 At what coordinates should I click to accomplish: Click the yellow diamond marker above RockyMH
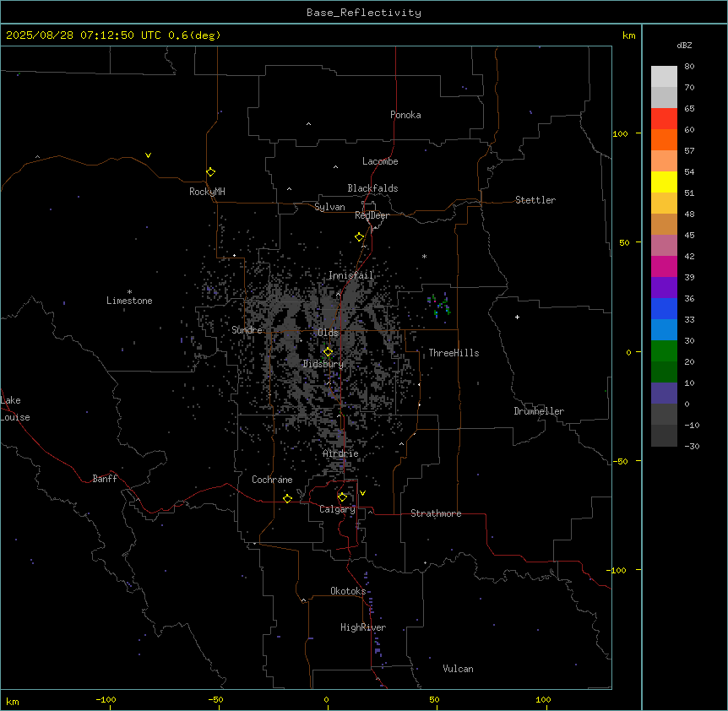[x=211, y=172]
